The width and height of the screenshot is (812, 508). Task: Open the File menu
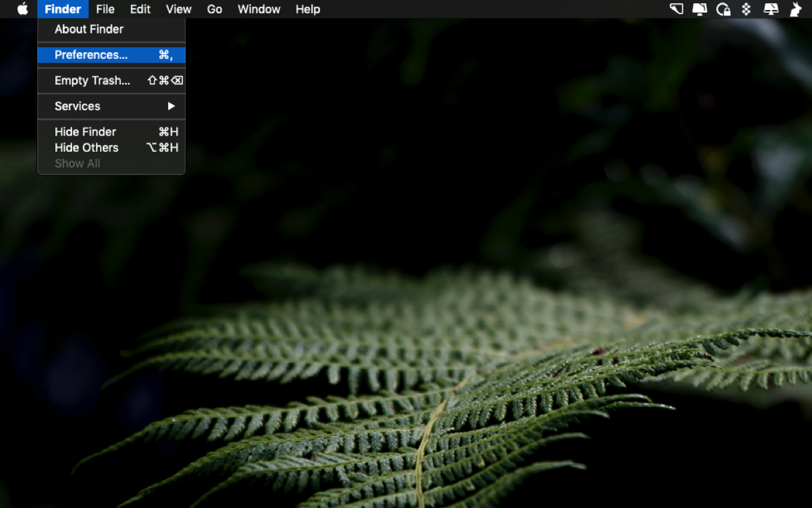(x=105, y=9)
